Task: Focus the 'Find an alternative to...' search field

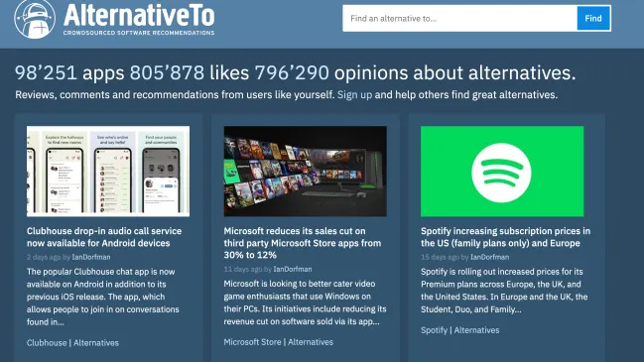Action: pyautogui.click(x=459, y=19)
